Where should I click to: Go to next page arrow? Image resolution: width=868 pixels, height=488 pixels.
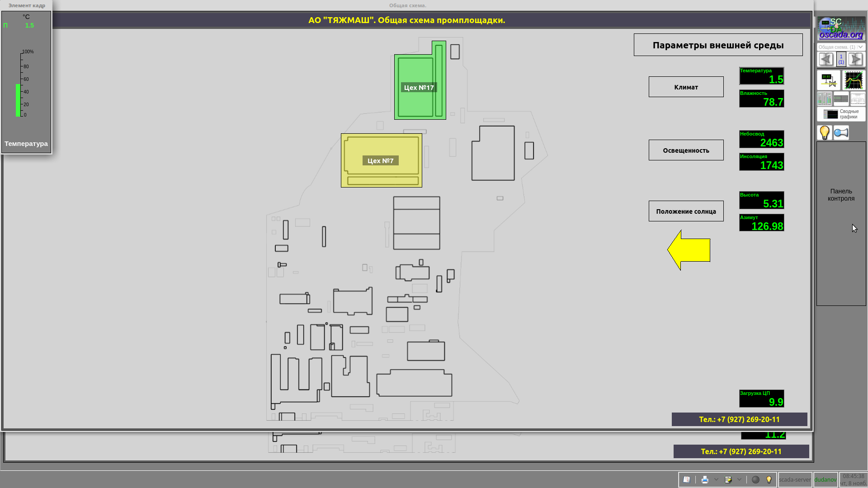pos(855,59)
